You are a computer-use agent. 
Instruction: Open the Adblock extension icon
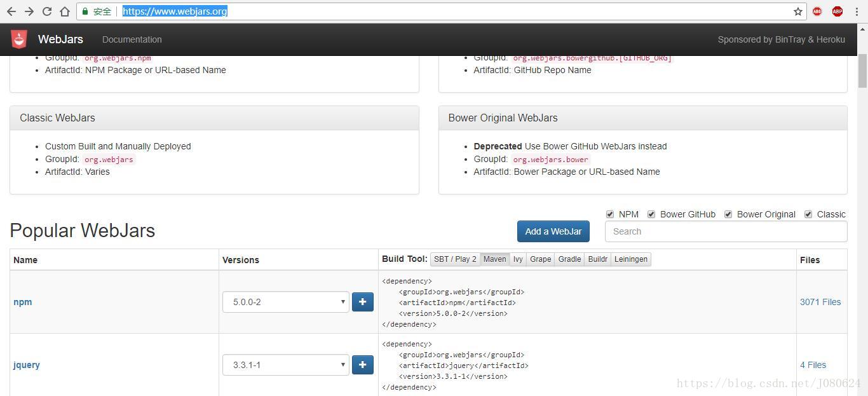[817, 11]
